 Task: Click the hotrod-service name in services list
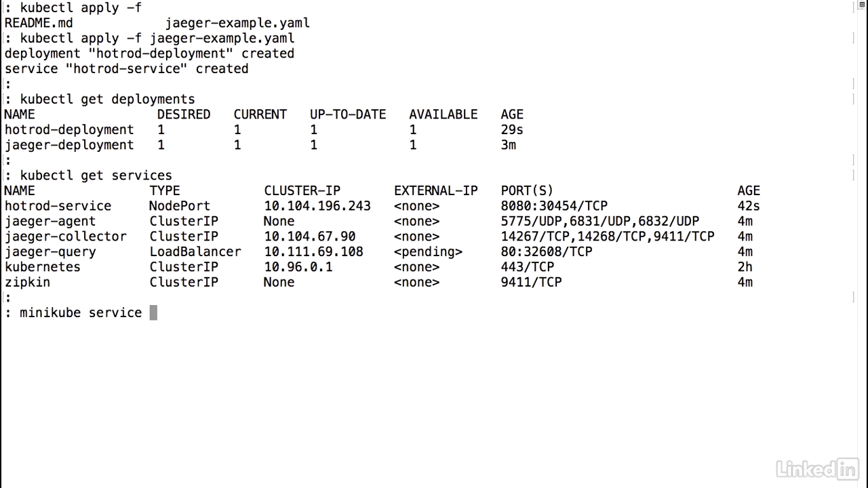click(x=58, y=206)
